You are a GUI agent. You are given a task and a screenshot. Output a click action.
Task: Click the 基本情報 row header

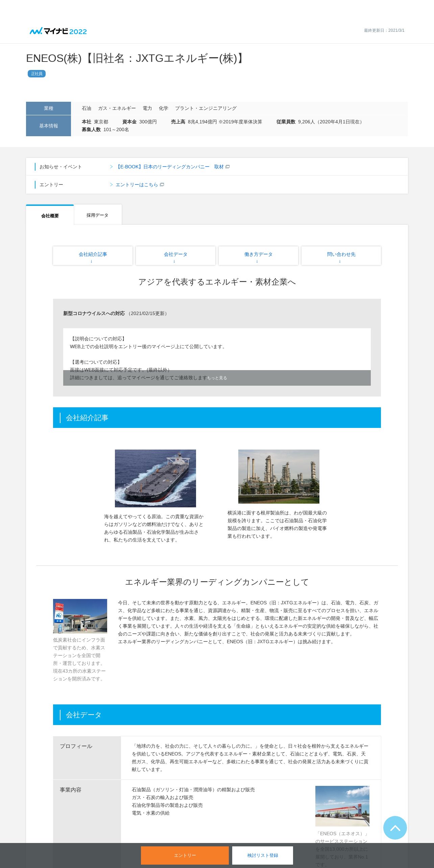tap(48, 126)
